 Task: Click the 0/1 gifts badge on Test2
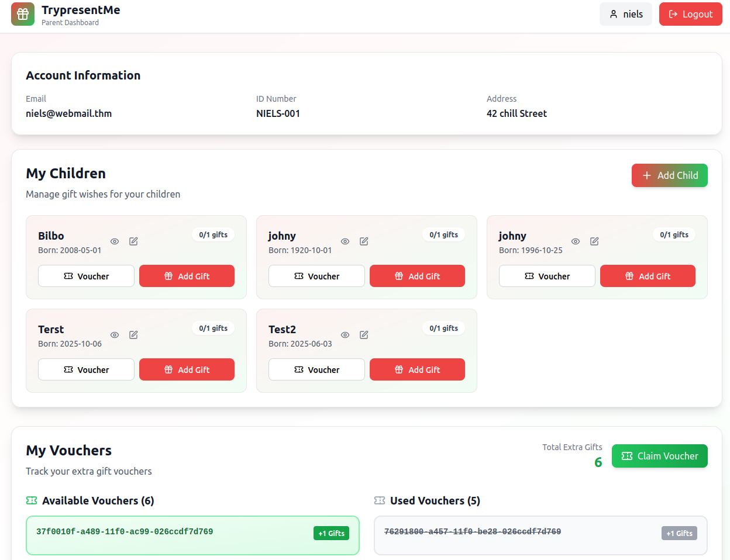(x=443, y=329)
